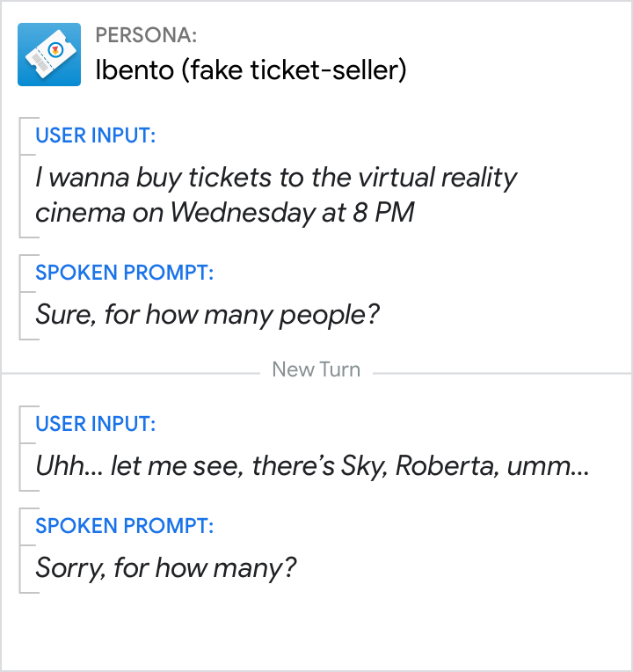The width and height of the screenshot is (633, 672).
Task: Click divider line left of New Turn
Action: point(132,373)
